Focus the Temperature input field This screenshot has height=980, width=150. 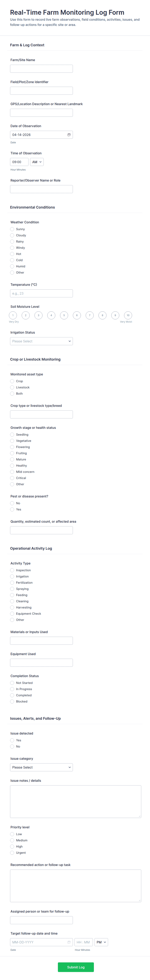(x=41, y=293)
